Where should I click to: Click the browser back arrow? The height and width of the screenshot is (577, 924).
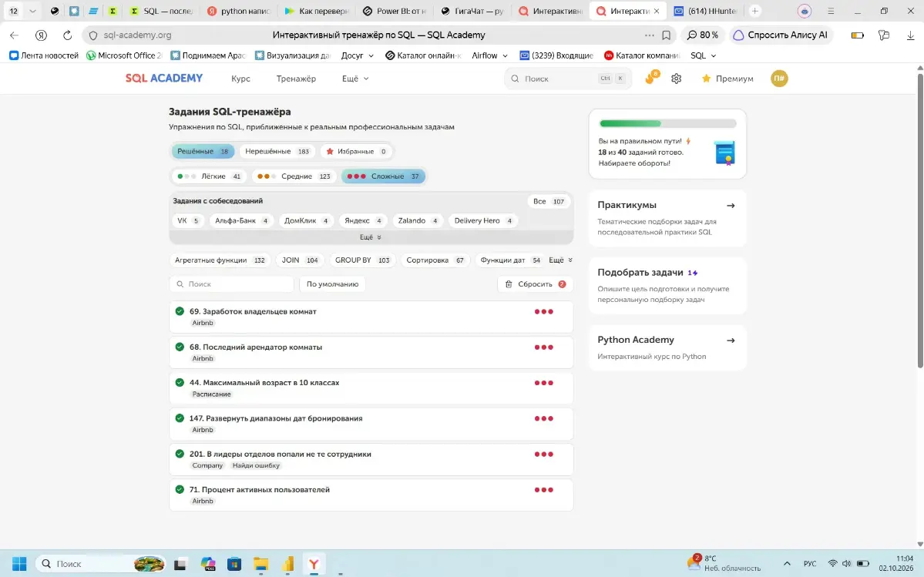coord(14,35)
